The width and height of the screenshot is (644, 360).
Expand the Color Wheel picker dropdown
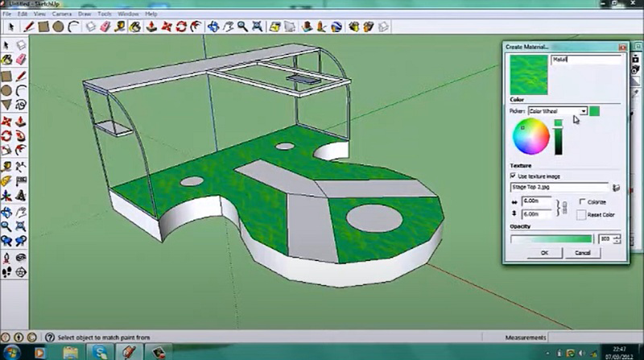coord(583,111)
